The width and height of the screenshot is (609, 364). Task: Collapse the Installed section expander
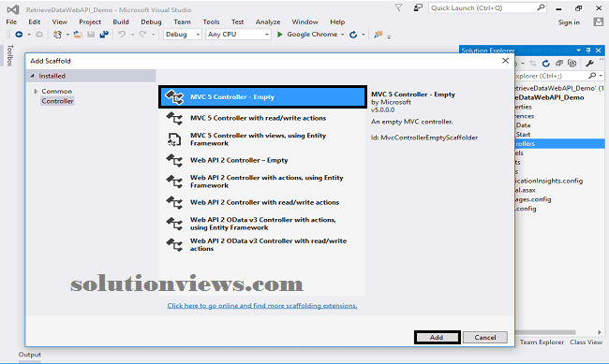[32, 76]
